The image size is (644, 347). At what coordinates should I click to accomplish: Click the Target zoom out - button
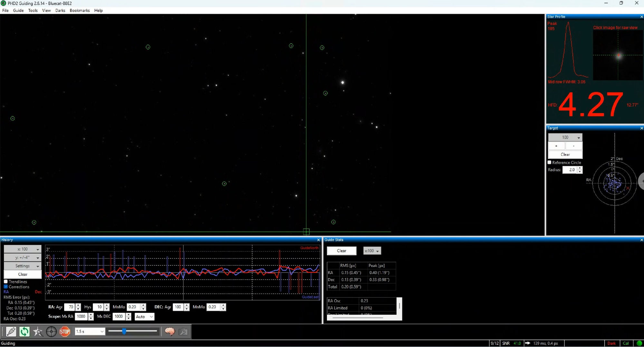(574, 146)
